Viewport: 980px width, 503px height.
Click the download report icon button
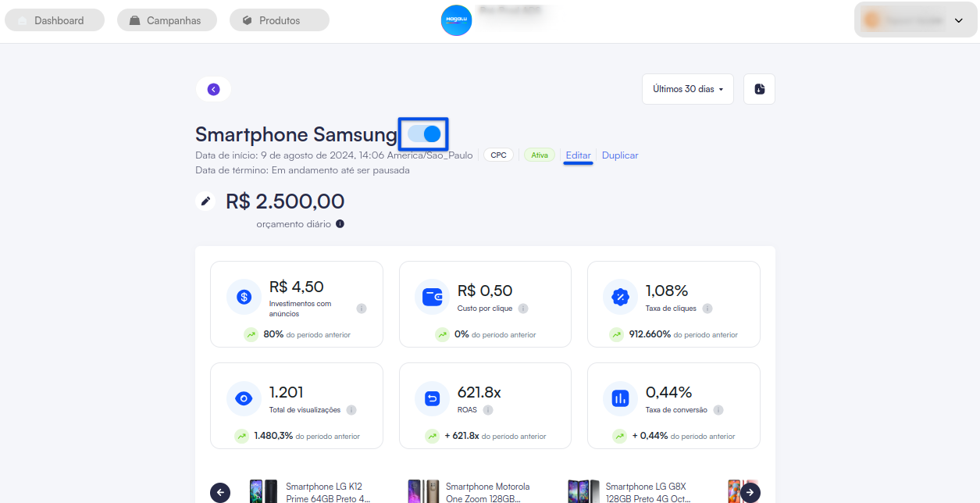point(759,89)
